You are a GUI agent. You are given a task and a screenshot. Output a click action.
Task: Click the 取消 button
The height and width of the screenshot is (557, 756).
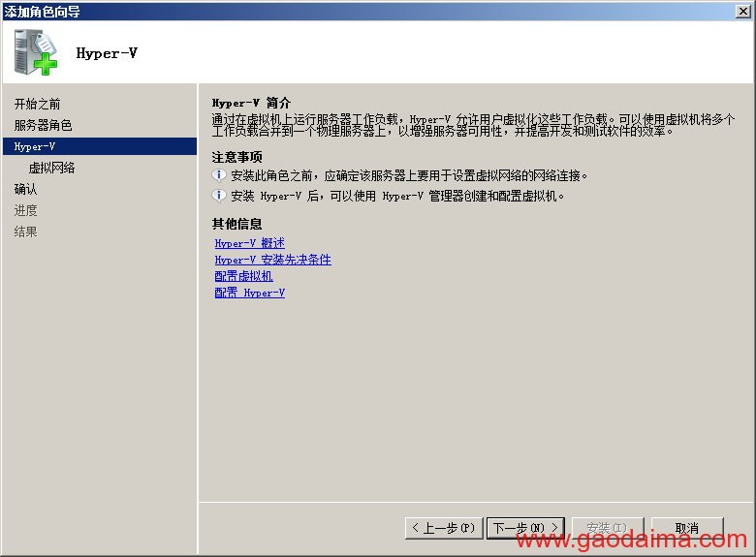point(687,528)
